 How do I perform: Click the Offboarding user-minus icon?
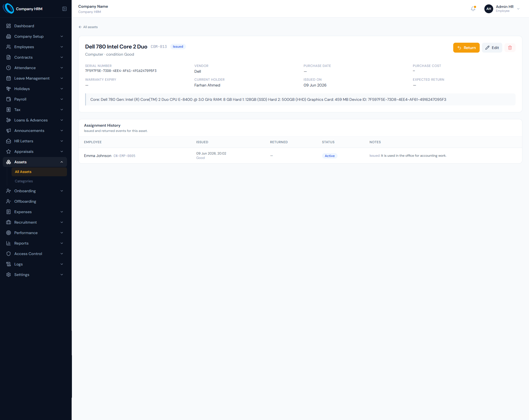pos(9,201)
